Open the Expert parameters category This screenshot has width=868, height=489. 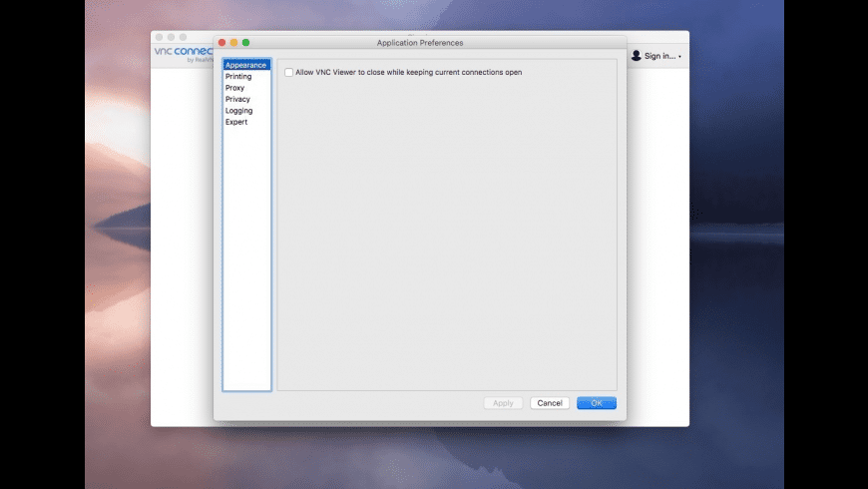click(236, 122)
